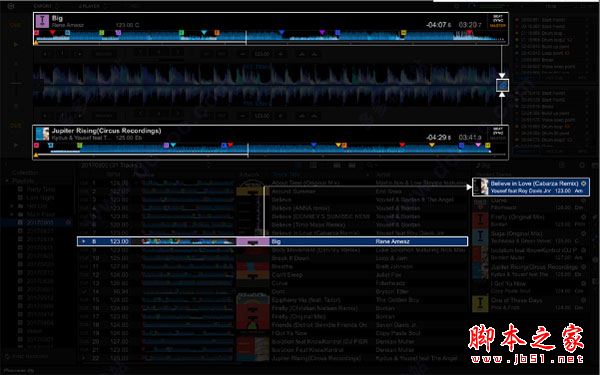The height and width of the screenshot is (375, 600).
Task: Collapse the Playlists tree node
Action: click(x=8, y=181)
